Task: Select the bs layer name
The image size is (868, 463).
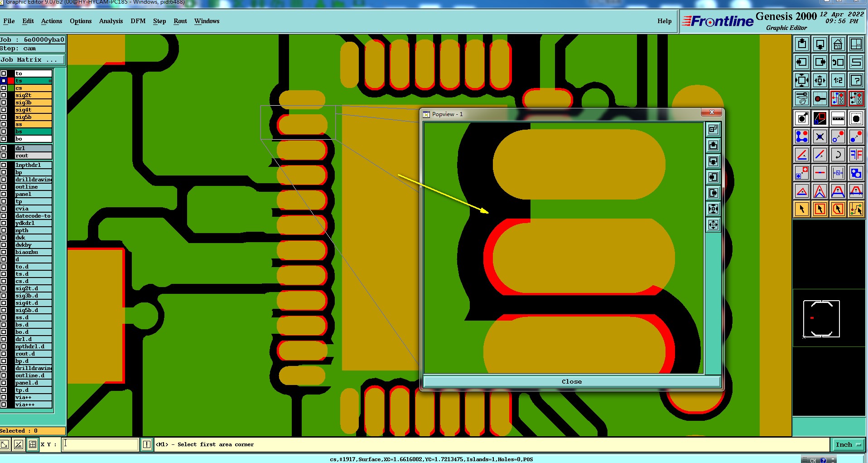Action: click(x=33, y=132)
